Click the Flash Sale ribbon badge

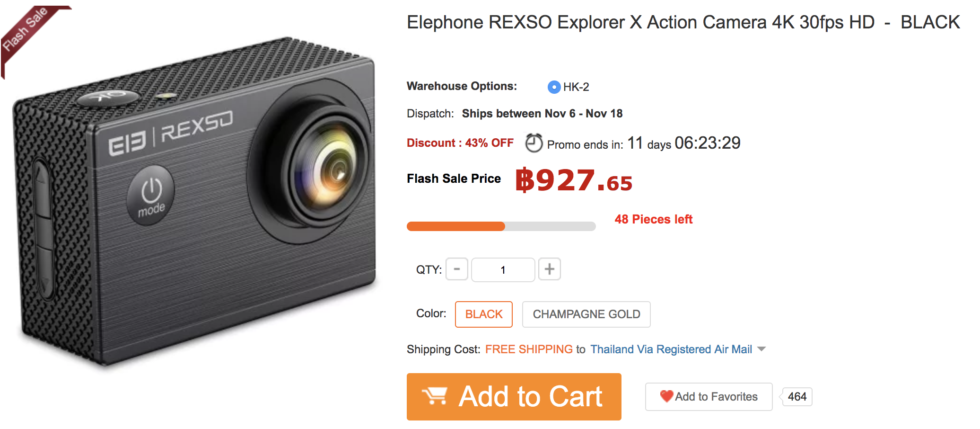pos(26,29)
